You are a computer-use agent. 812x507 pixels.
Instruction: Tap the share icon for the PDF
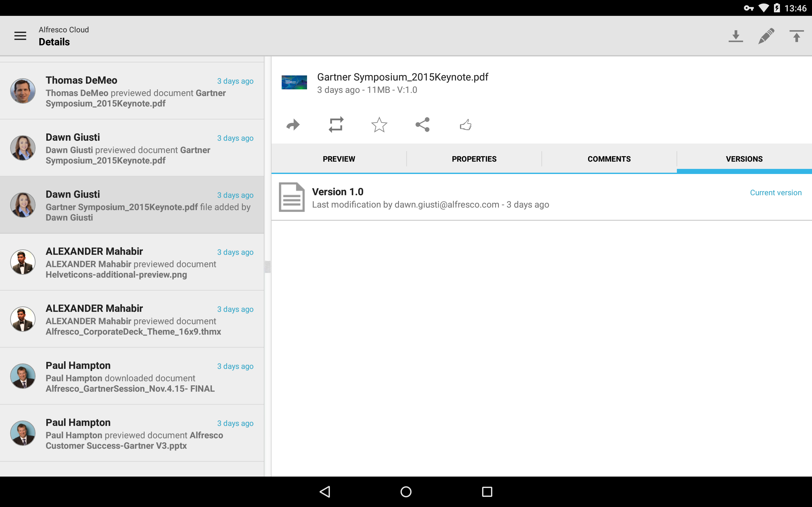422,125
